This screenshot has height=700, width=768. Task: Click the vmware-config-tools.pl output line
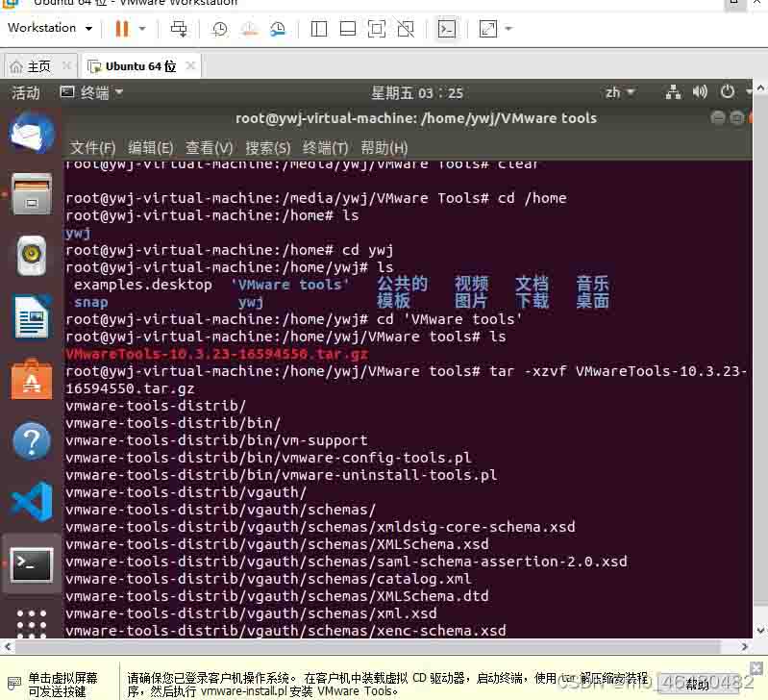point(268,458)
